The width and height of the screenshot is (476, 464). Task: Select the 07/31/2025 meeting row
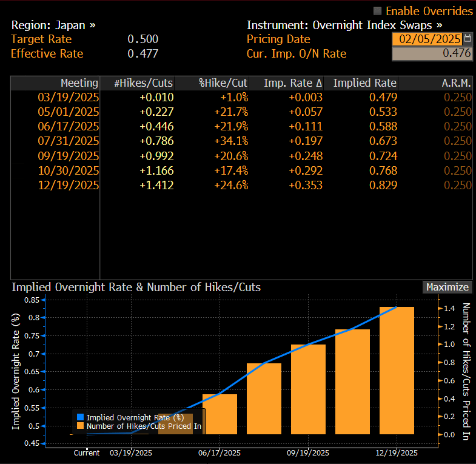[x=241, y=141]
